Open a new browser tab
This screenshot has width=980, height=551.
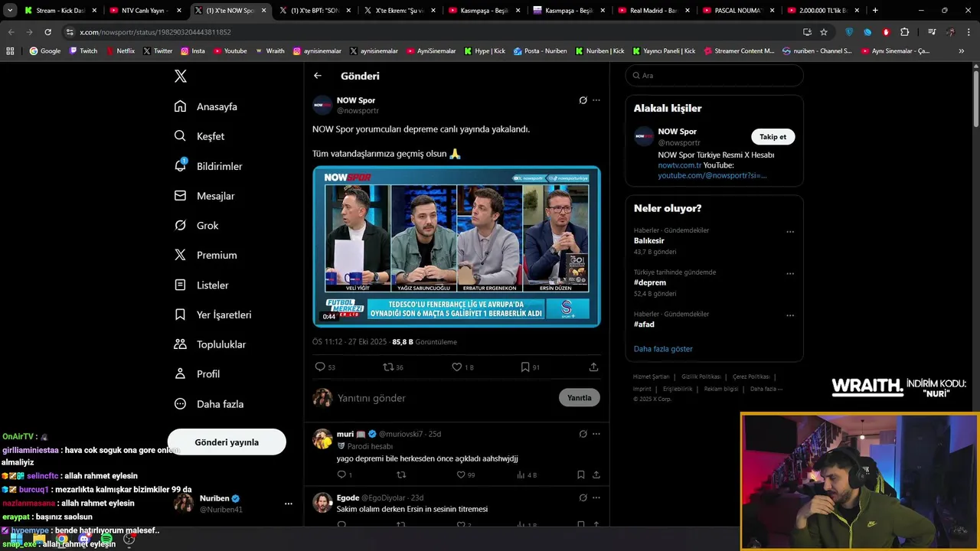(x=875, y=11)
